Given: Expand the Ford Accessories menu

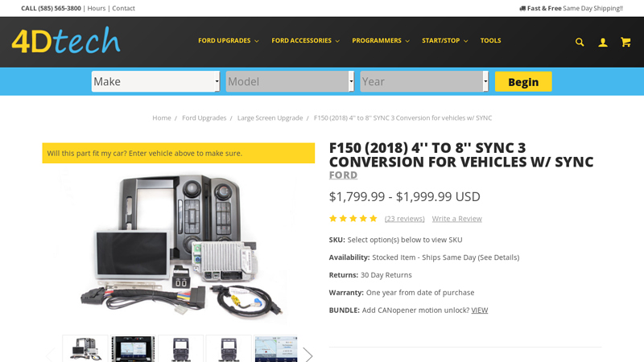Looking at the screenshot, I should [306, 41].
